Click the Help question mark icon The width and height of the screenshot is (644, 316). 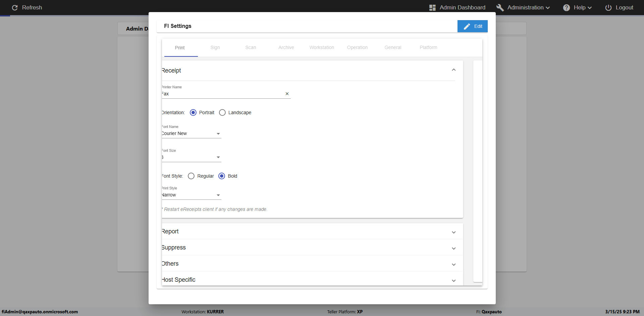point(566,8)
